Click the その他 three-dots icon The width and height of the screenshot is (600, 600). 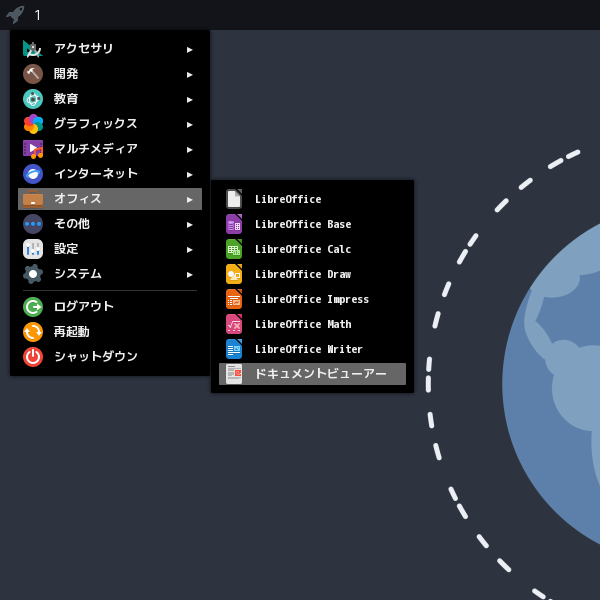coord(33,224)
